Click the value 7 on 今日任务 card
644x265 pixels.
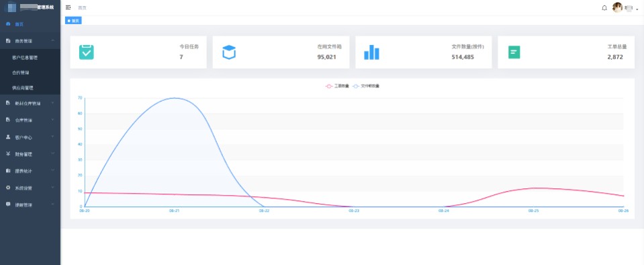pos(181,56)
